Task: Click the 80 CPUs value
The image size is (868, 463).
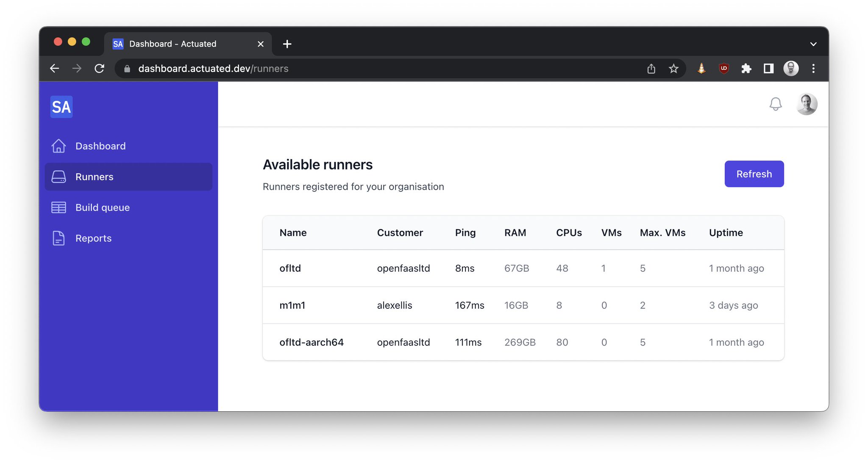Action: pyautogui.click(x=562, y=342)
